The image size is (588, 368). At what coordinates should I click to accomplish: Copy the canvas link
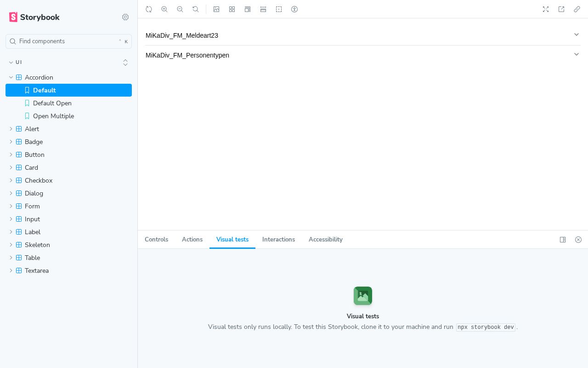[x=577, y=9]
